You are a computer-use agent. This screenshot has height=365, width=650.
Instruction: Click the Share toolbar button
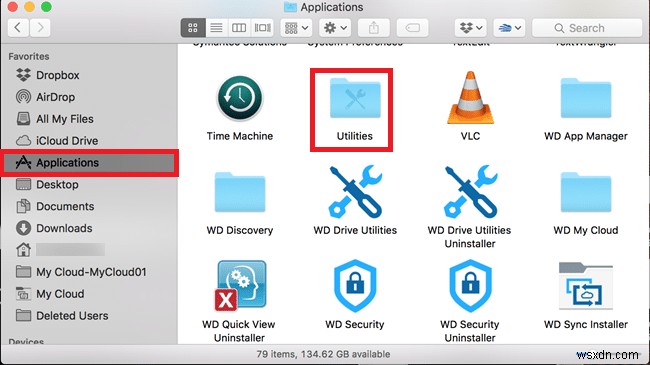click(x=374, y=28)
